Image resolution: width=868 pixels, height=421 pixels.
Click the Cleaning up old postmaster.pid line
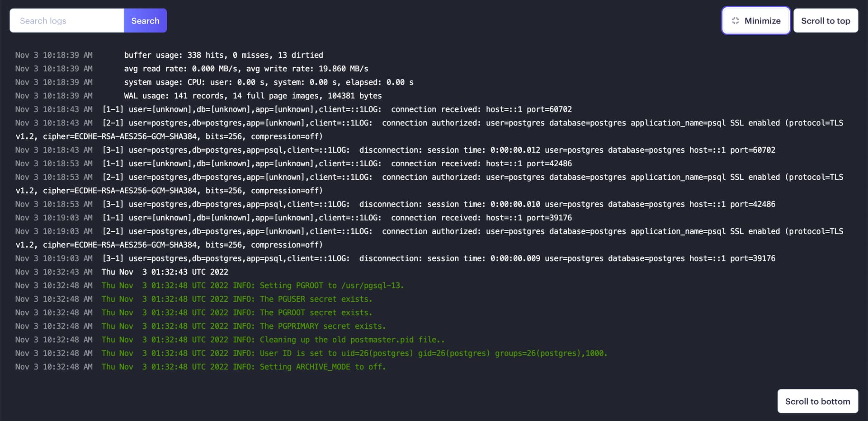pos(230,340)
